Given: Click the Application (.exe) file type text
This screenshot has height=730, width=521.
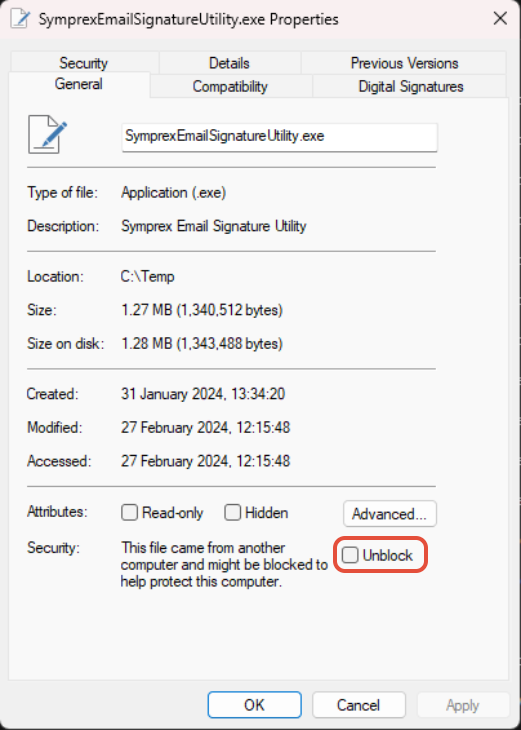Looking at the screenshot, I should coord(174,193).
